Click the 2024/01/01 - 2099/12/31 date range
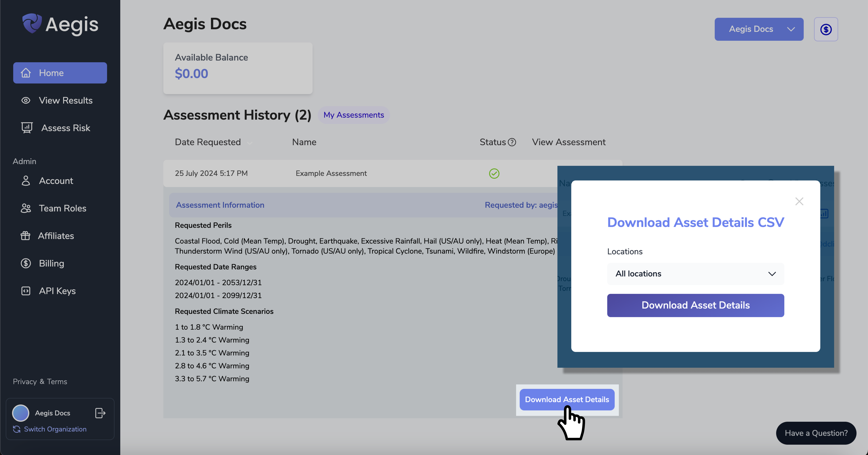868x455 pixels. (x=218, y=295)
